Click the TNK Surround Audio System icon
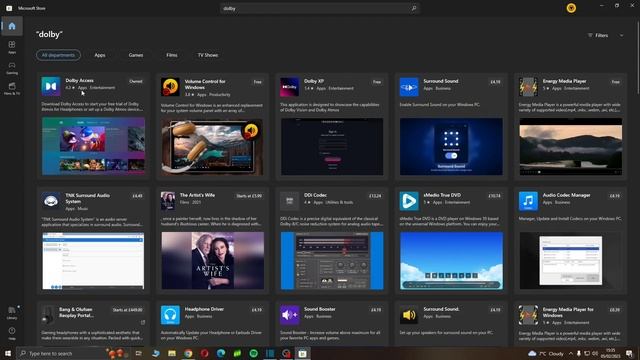The height and width of the screenshot is (360, 640). 51,201
